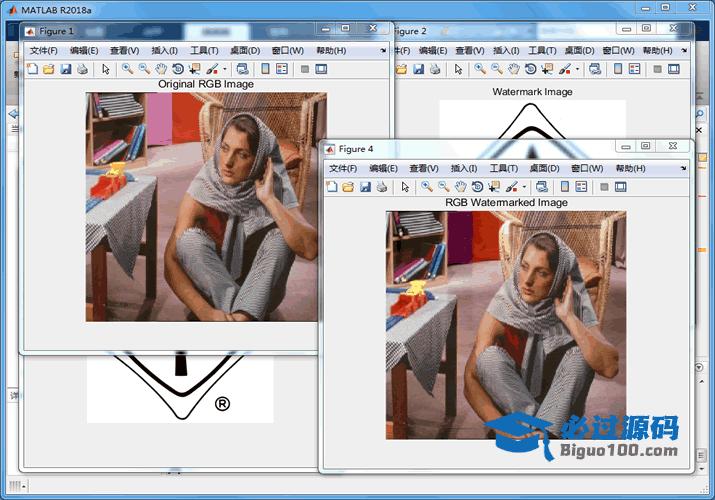This screenshot has height=500, width=715.
Task: Select Rotate 3D tool in Figure 4
Action: coord(477,187)
